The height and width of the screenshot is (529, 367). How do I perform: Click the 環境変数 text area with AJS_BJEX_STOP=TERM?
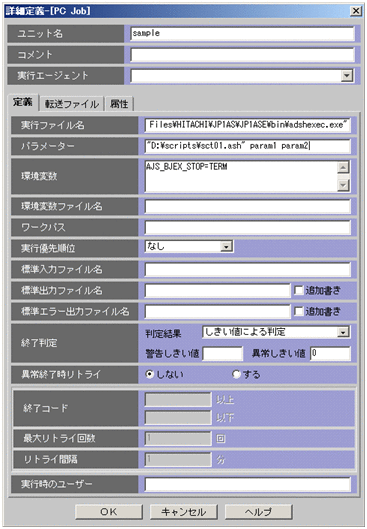[241, 176]
